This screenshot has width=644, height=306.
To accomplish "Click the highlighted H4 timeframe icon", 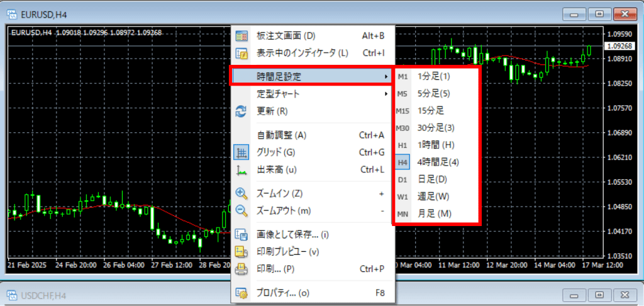I will [403, 162].
